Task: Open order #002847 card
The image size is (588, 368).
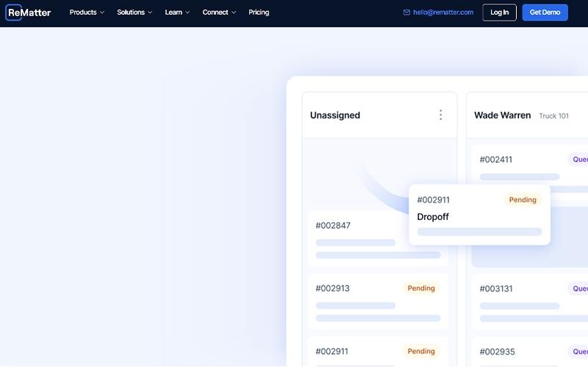Action: [x=378, y=238]
